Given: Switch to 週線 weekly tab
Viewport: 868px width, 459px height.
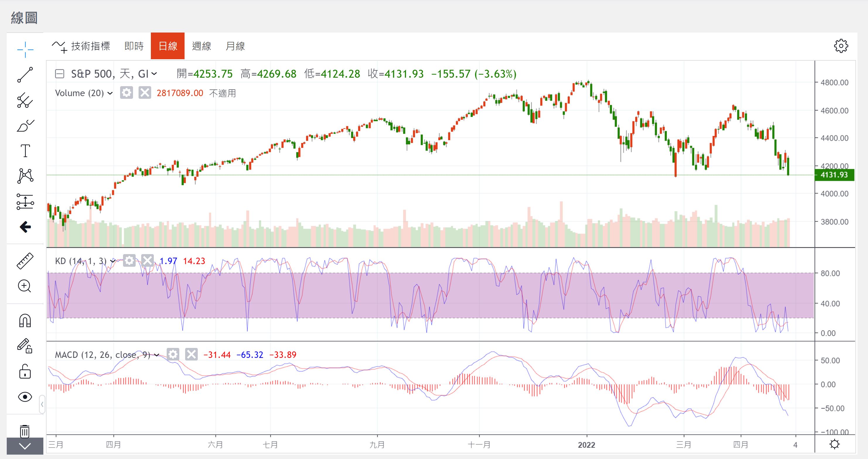Looking at the screenshot, I should point(201,46).
